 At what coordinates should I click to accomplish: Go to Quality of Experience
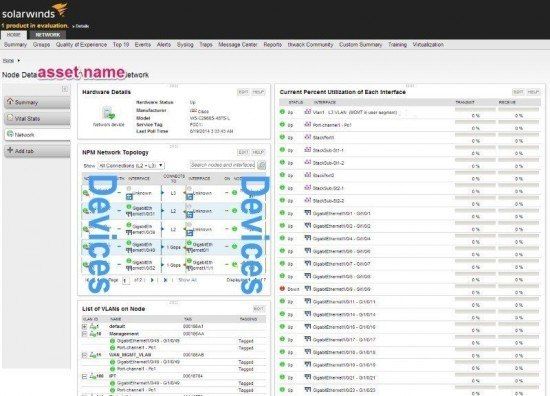81,45
